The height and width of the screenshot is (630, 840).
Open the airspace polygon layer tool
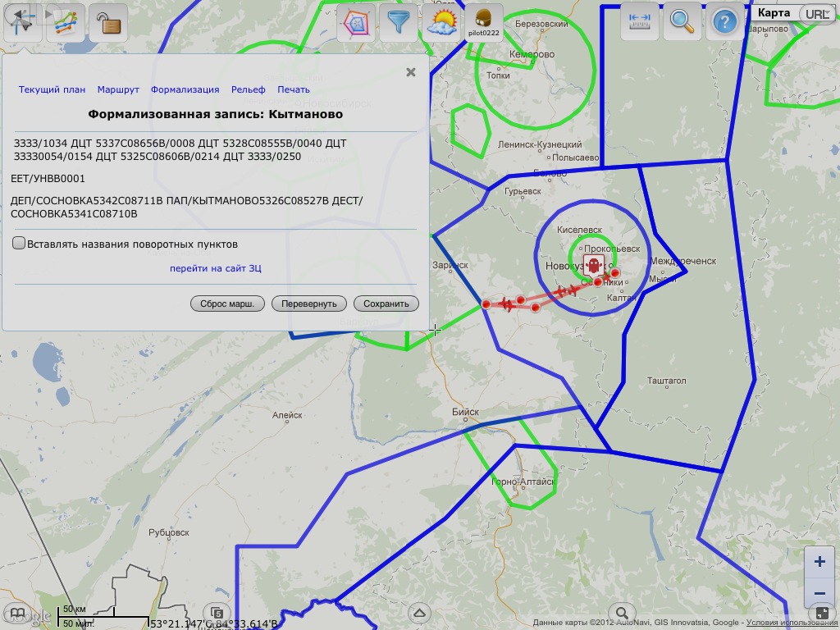[x=355, y=22]
